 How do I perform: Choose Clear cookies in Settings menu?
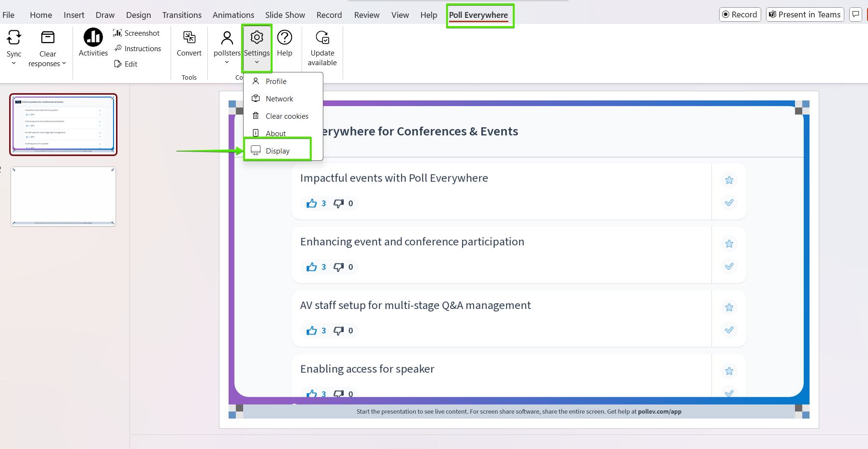coord(283,116)
